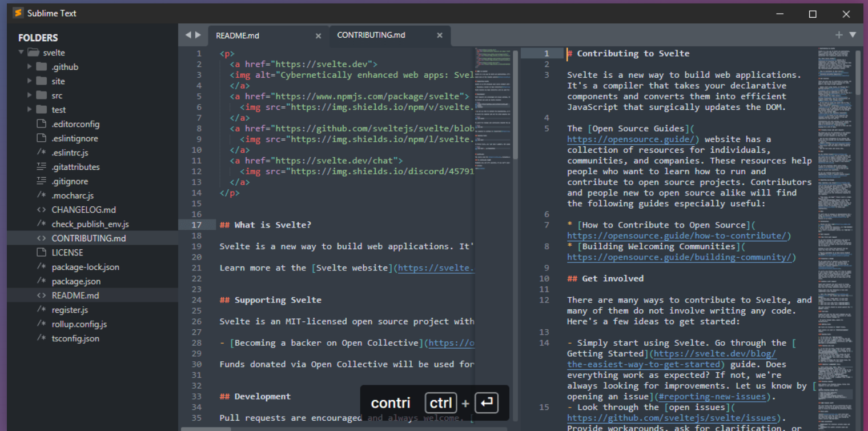Click the CHANGELOG.md markup icon
Viewport: 868px width, 431px height.
pos(41,209)
